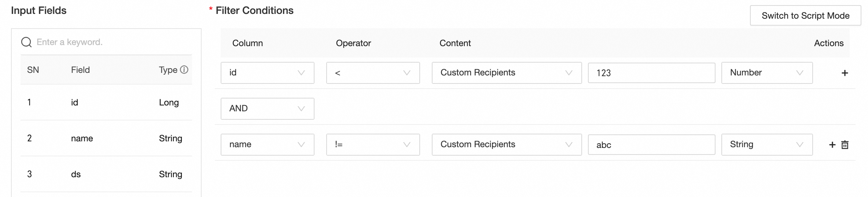Open second row Custom Recipients dropdown
Image resolution: width=868 pixels, height=197 pixels.
[x=507, y=145]
